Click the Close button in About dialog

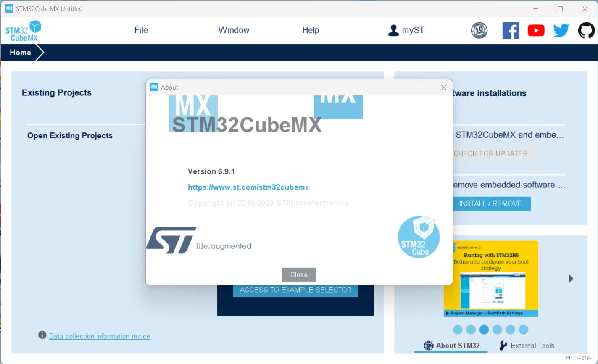pos(299,274)
